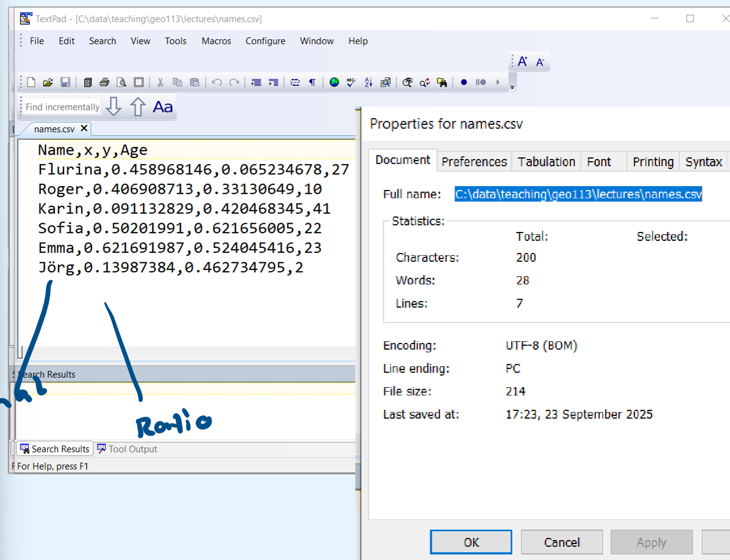Click the Sort A-Z icon
Screen dimensions: 730x560
coord(368,82)
